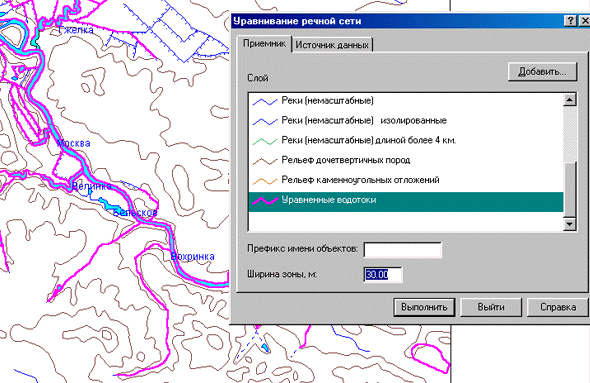Image resolution: width=590 pixels, height=383 pixels.
Task: Click the Выйти button
Action: [491, 307]
